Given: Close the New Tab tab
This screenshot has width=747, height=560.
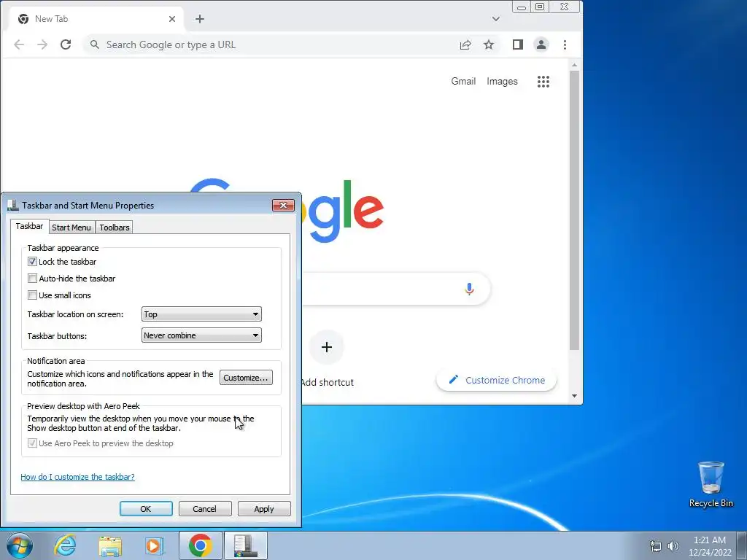Looking at the screenshot, I should click(x=172, y=19).
